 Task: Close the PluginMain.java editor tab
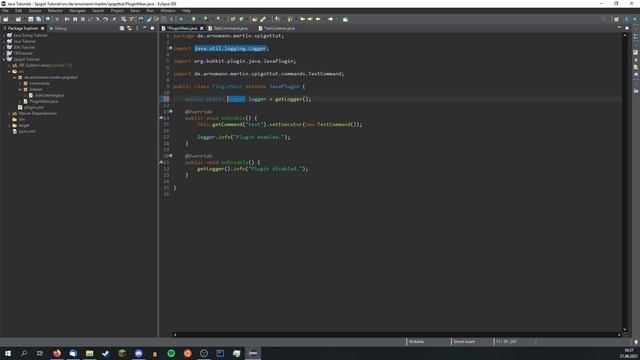[x=202, y=28]
